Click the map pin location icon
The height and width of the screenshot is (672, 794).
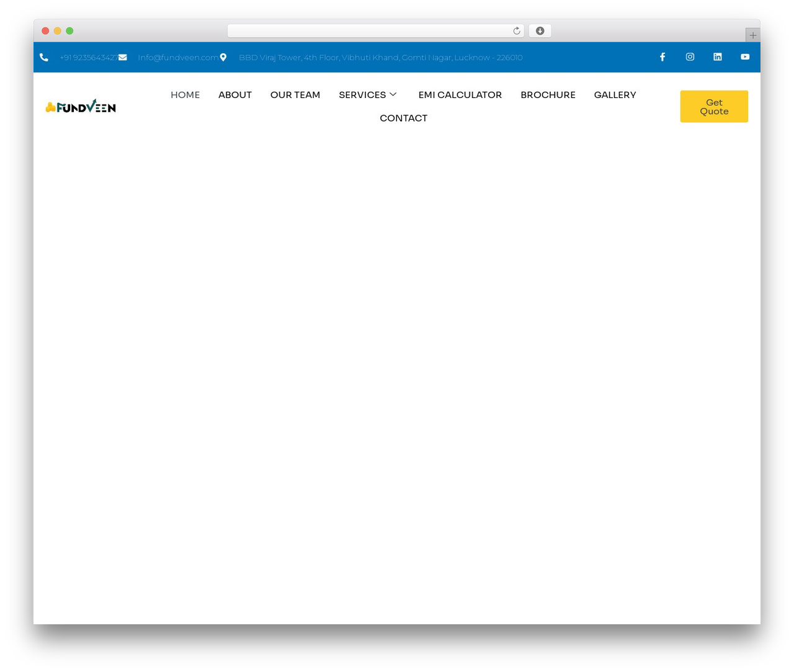[223, 58]
